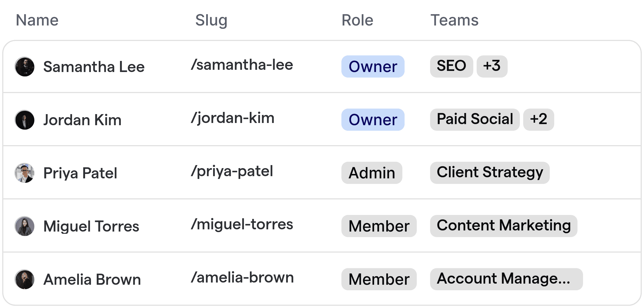This screenshot has width=644, height=308.
Task: Click Miguel Torres's Member role badge
Action: coord(379,226)
